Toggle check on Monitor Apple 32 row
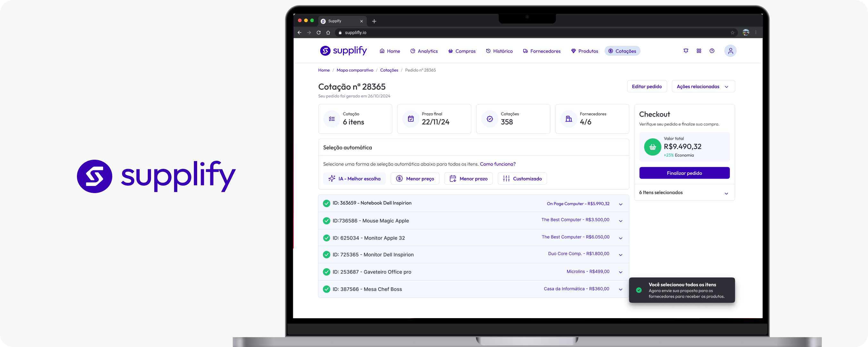Viewport: 868px width, 347px height. click(326, 238)
